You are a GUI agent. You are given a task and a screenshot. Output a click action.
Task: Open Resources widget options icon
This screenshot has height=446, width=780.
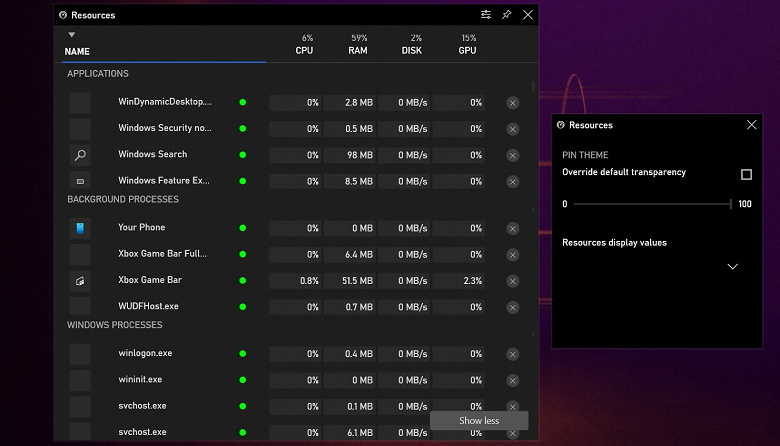pyautogui.click(x=486, y=14)
